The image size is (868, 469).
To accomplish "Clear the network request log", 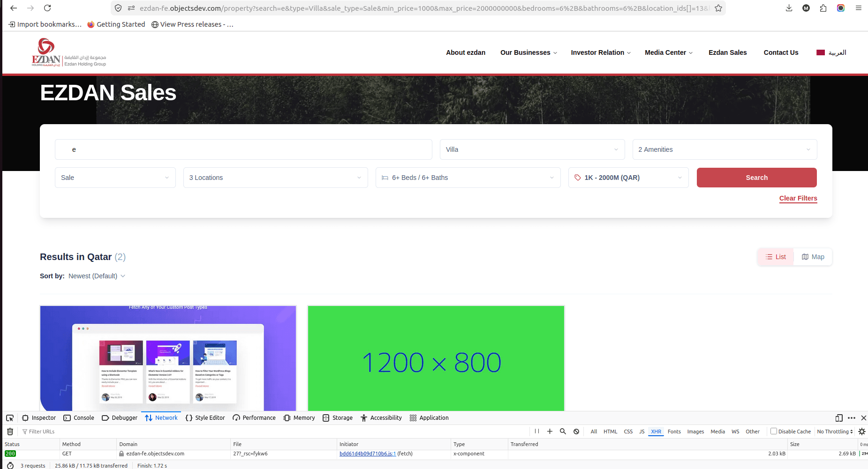I will 10,432.
